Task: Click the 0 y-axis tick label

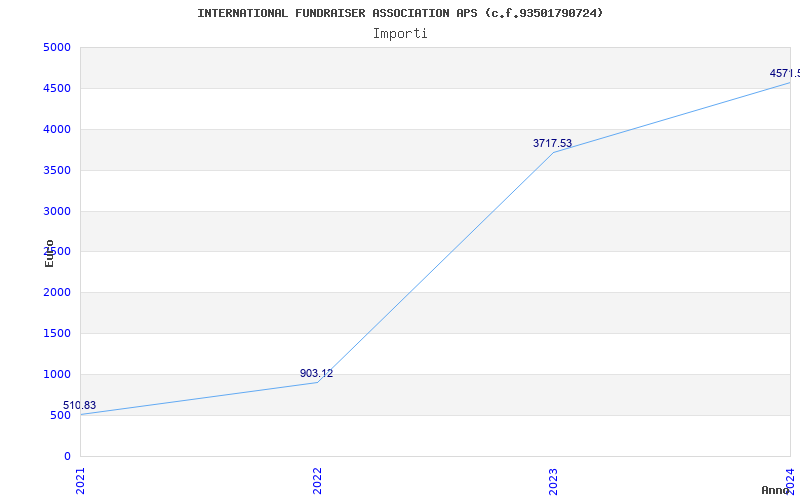Action: pyautogui.click(x=68, y=456)
